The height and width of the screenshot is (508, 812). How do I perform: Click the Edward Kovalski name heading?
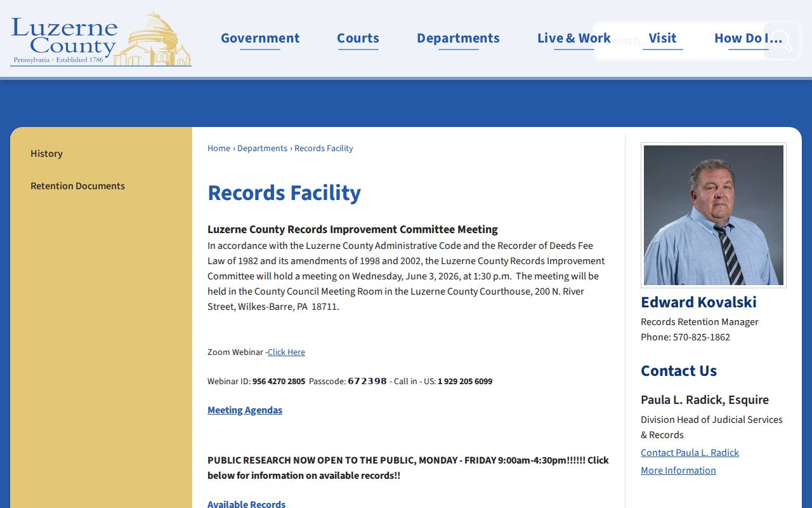click(x=698, y=302)
